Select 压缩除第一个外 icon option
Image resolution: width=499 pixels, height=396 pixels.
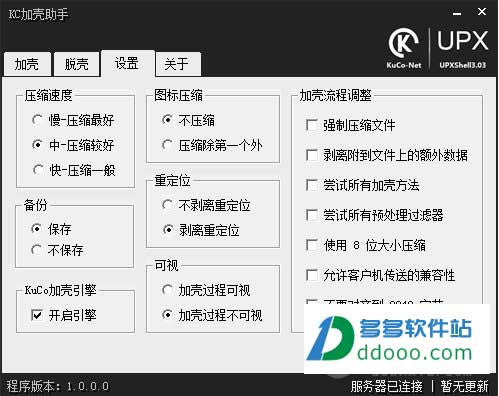point(212,145)
